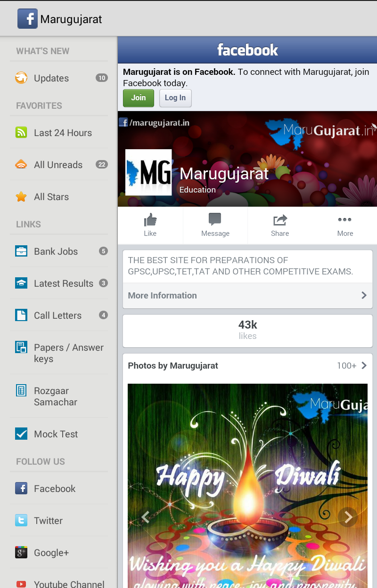Open the Twitter follow link icon

point(21,520)
